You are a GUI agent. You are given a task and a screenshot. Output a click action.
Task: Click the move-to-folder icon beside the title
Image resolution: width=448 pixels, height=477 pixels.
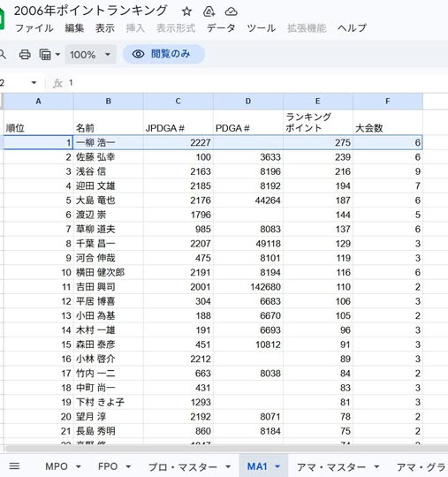coord(209,11)
